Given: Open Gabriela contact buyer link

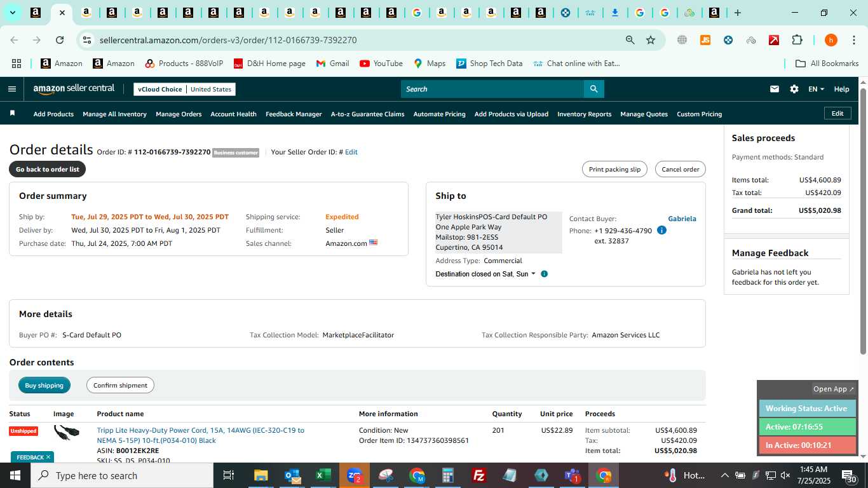Looking at the screenshot, I should (x=682, y=219).
